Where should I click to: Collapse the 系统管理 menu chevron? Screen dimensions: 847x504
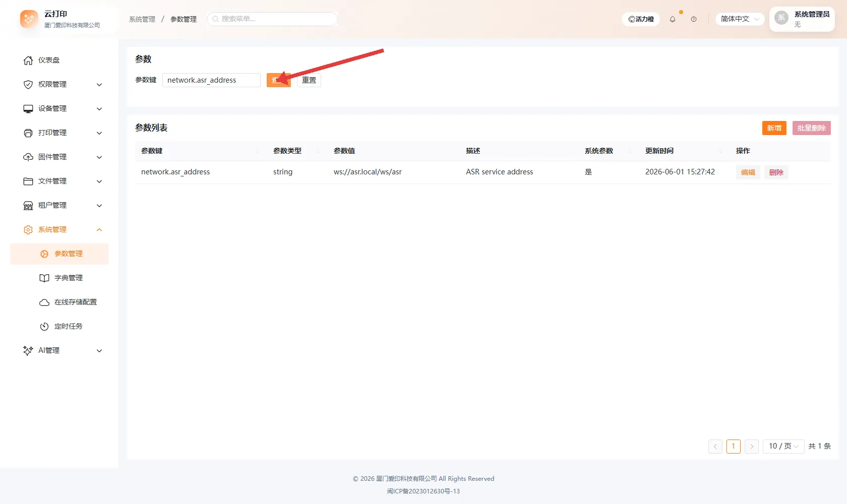[x=99, y=230]
